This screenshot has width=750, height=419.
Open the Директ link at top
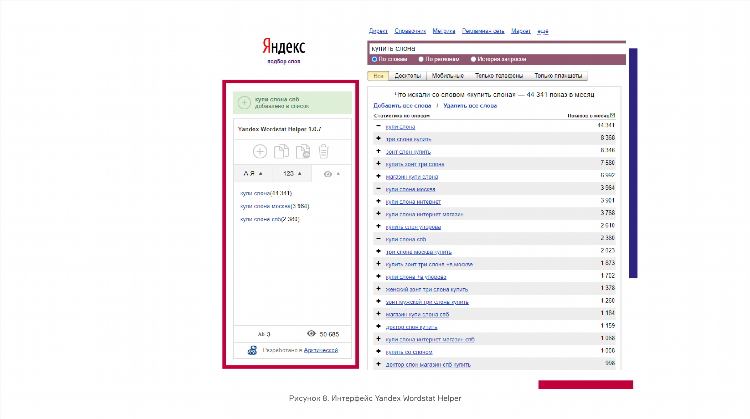pos(378,31)
